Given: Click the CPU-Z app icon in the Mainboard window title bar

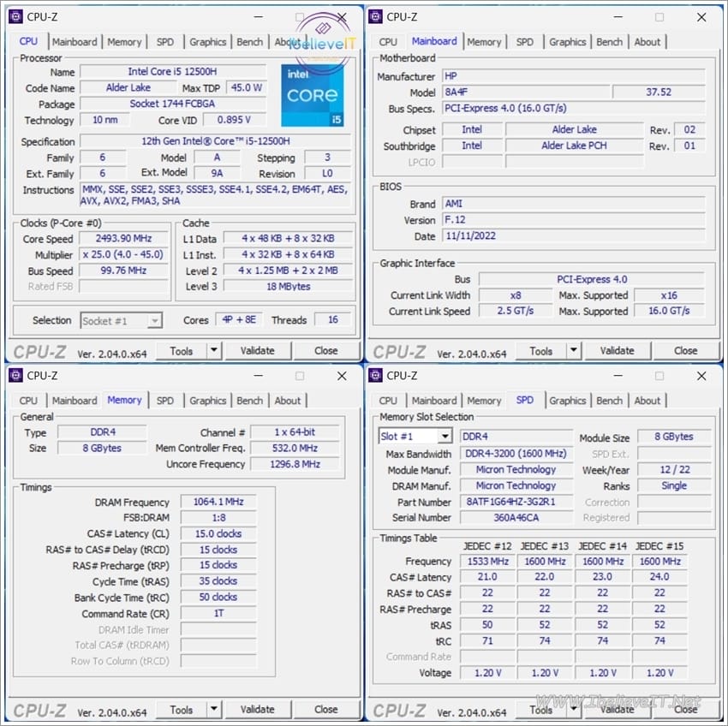Looking at the screenshot, I should pos(375,17).
